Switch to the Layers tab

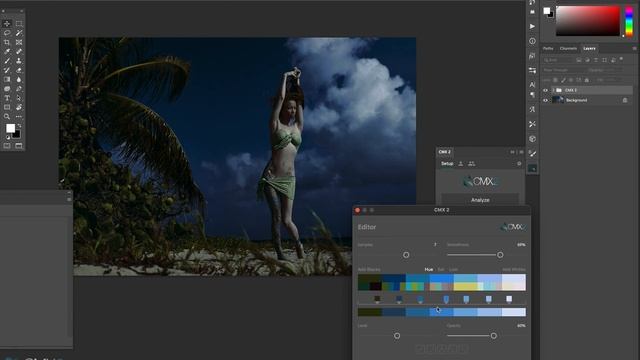[589, 48]
